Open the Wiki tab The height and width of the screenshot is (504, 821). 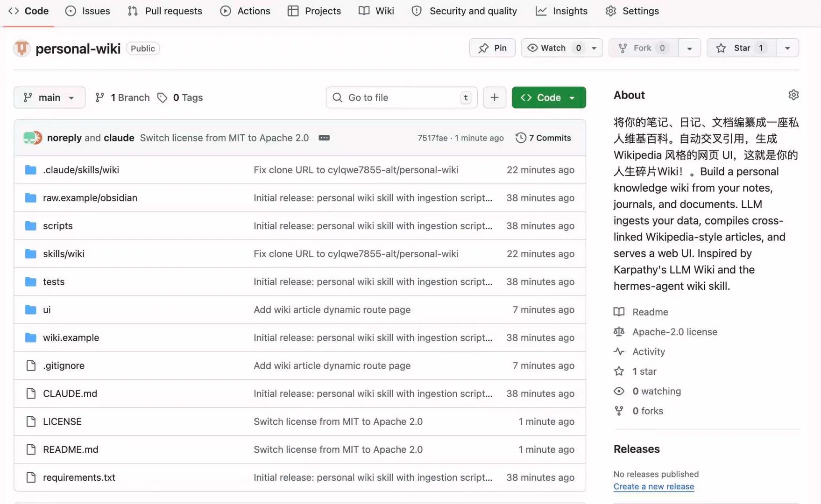point(376,11)
